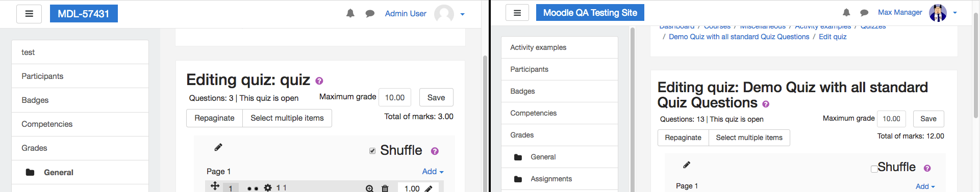Select Assignments section in right sidebar
The image size is (980, 192).
[x=560, y=179]
